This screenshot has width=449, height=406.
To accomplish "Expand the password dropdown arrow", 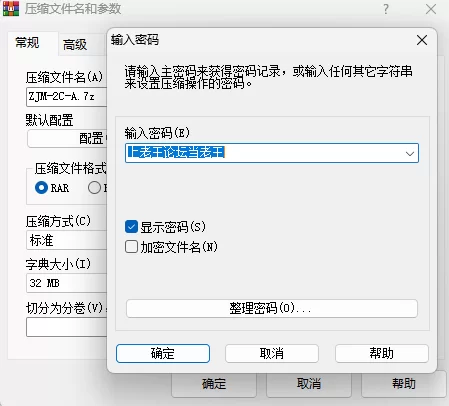I will coord(410,153).
